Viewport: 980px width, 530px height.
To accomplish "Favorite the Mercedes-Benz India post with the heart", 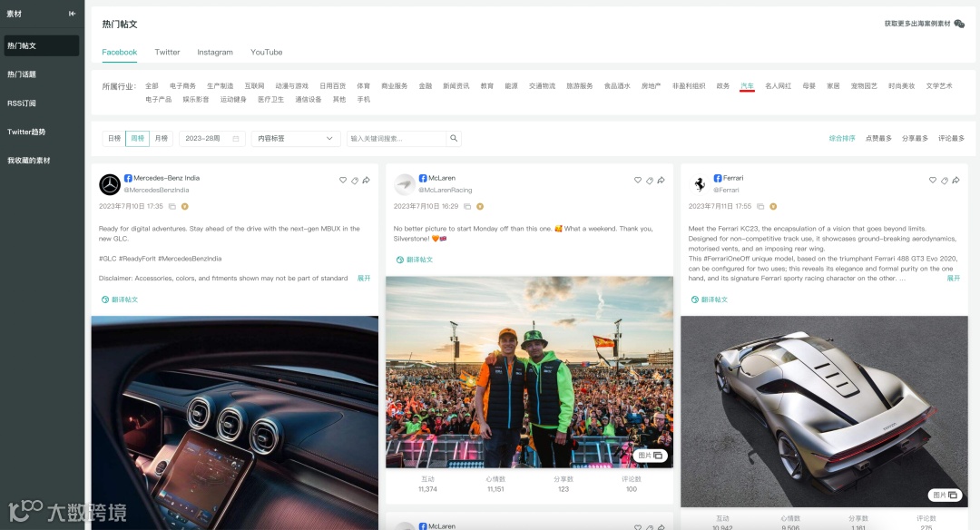I will (343, 180).
